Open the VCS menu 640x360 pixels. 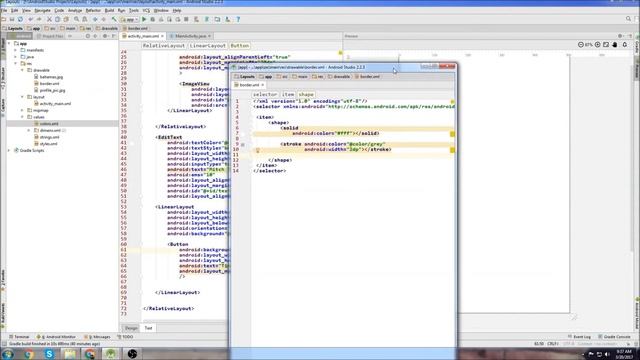[x=146, y=10]
